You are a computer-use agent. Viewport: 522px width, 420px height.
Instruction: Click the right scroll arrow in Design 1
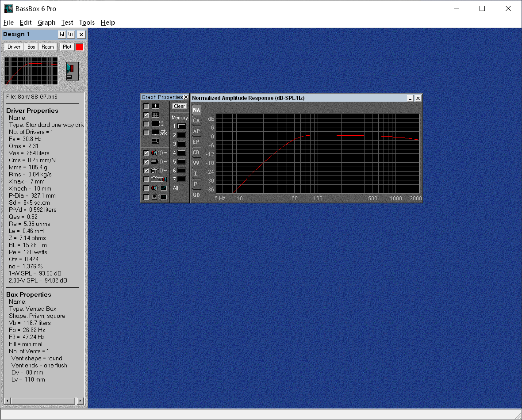80,401
